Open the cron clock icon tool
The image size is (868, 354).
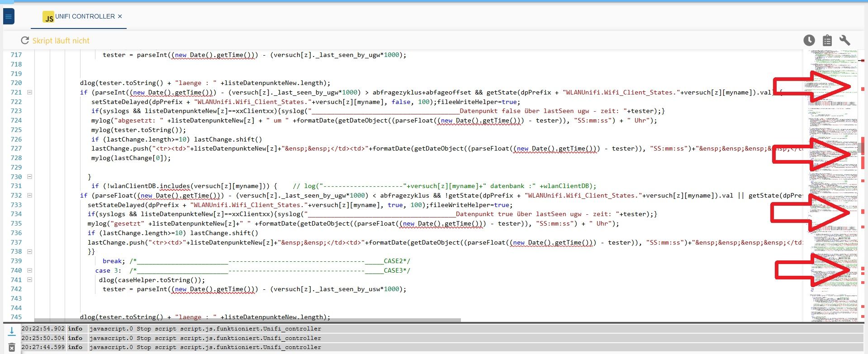tap(809, 40)
